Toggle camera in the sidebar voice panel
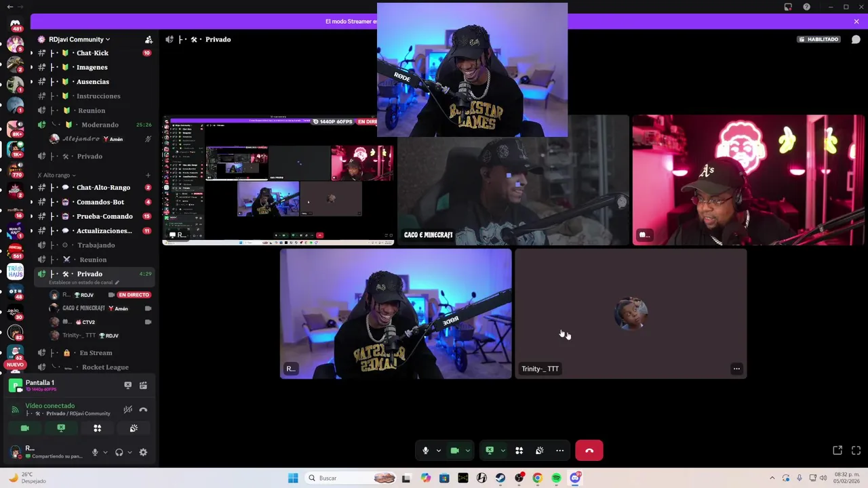Viewport: 868px width, 488px height. [25, 428]
